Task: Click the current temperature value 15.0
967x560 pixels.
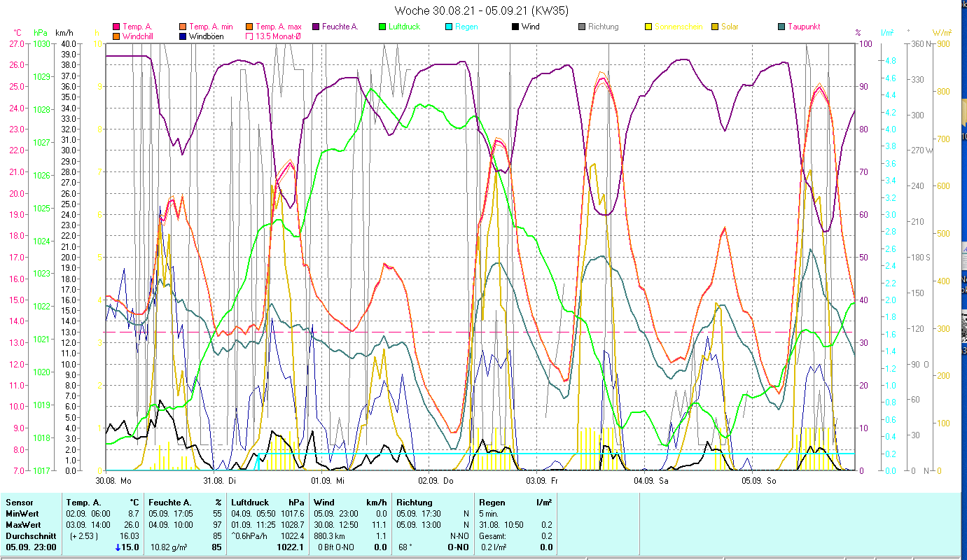Action: 131,547
